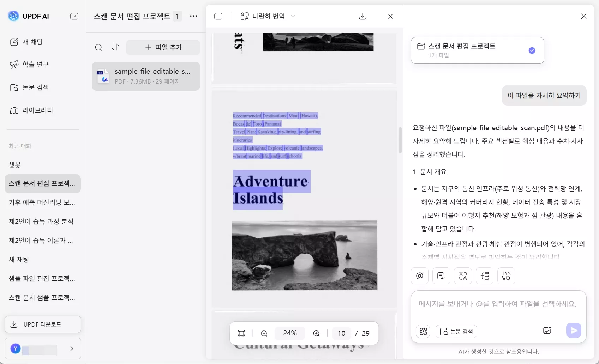Screen dimensions: 599x364
Task: Toggle 논문 검색 mode in the input area
Action: pos(456,331)
